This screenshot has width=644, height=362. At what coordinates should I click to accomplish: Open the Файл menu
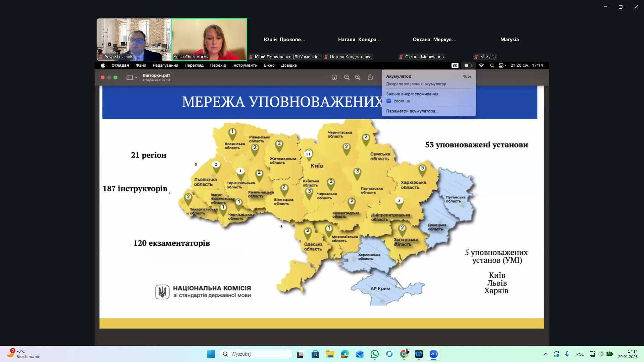click(141, 65)
